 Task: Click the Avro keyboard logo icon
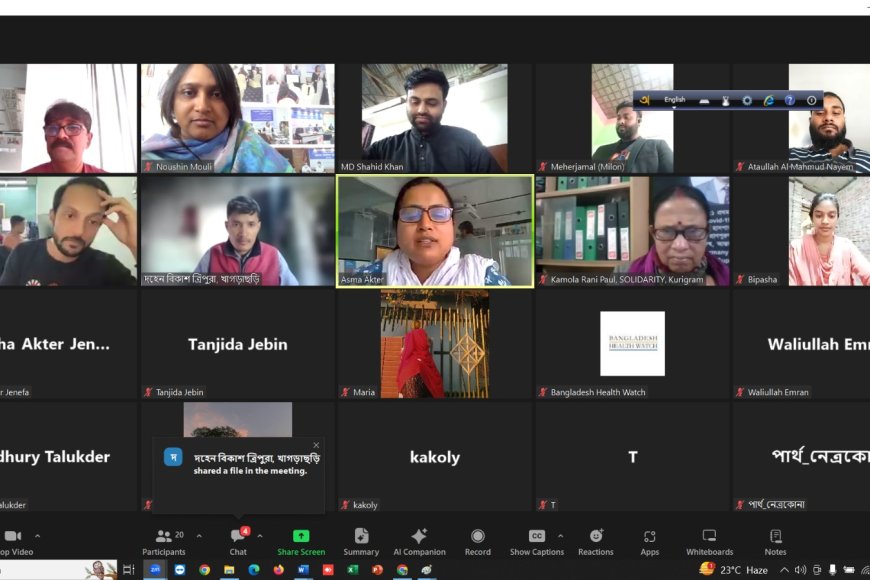tap(645, 100)
